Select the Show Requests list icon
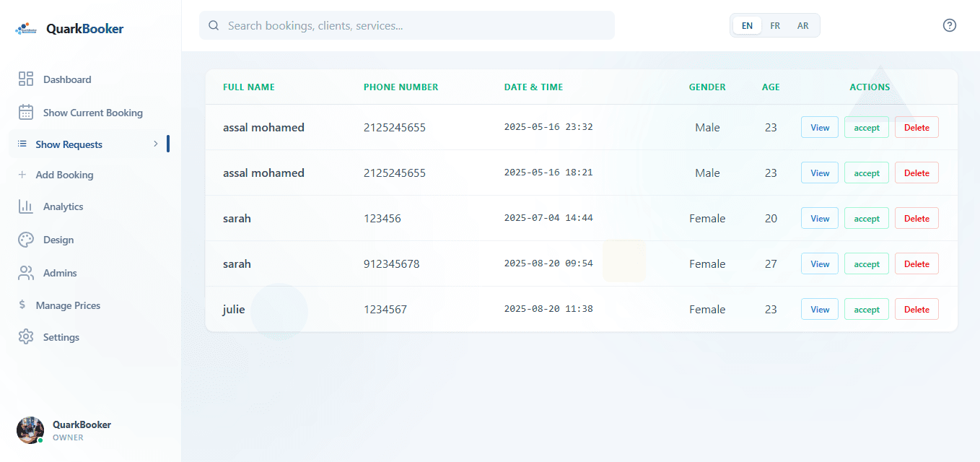980x462 pixels. [x=22, y=144]
